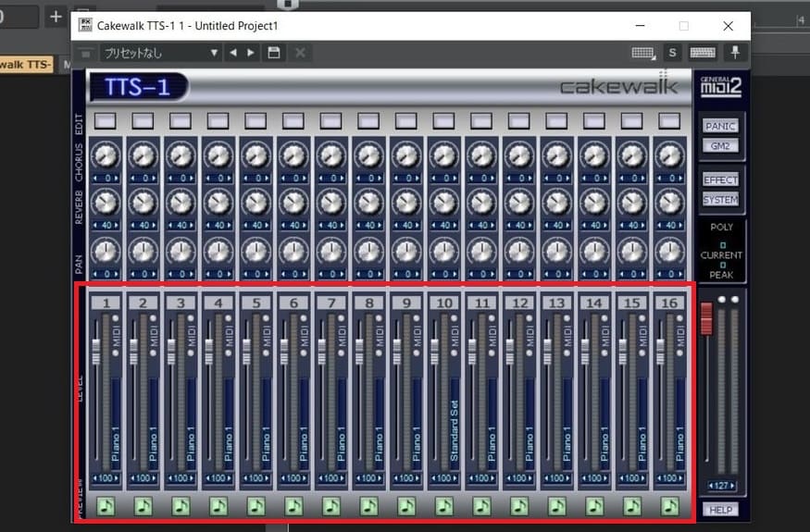This screenshot has height=532, width=810.
Task: Click the red master volume fader
Action: [x=706, y=317]
